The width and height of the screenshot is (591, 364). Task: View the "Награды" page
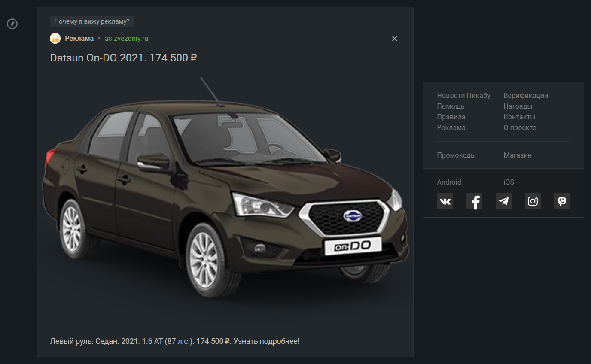click(x=518, y=106)
